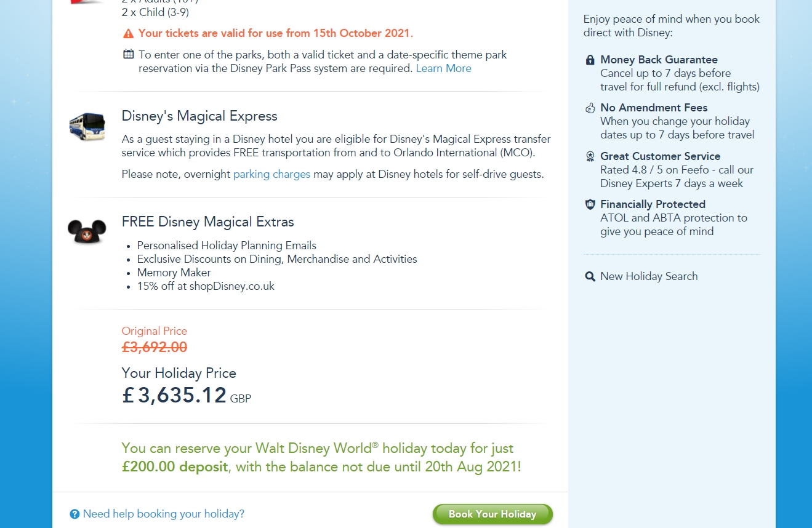Click the Disney's Magical Express bus image
This screenshot has height=528, width=812.
[87, 127]
